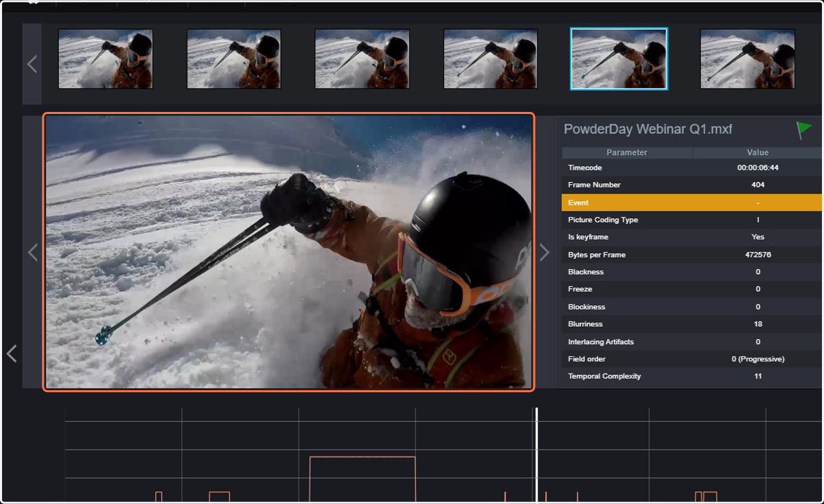This screenshot has height=504, width=824.
Task: Click the far-left edge panel arrow
Action: [x=12, y=354]
